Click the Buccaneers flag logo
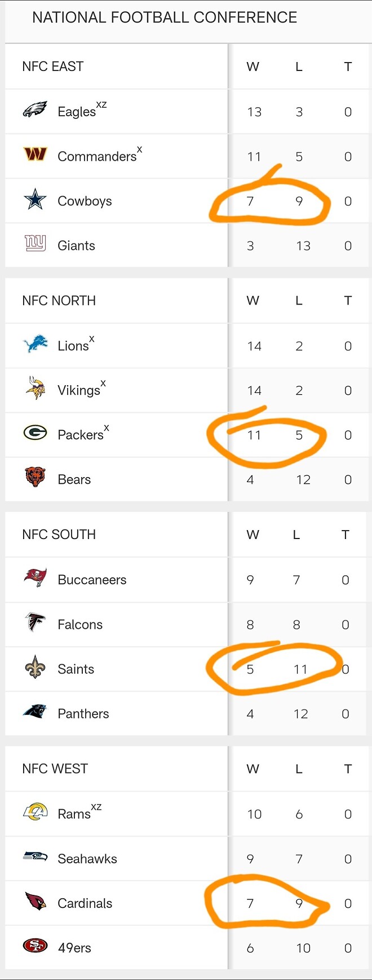 (35, 578)
